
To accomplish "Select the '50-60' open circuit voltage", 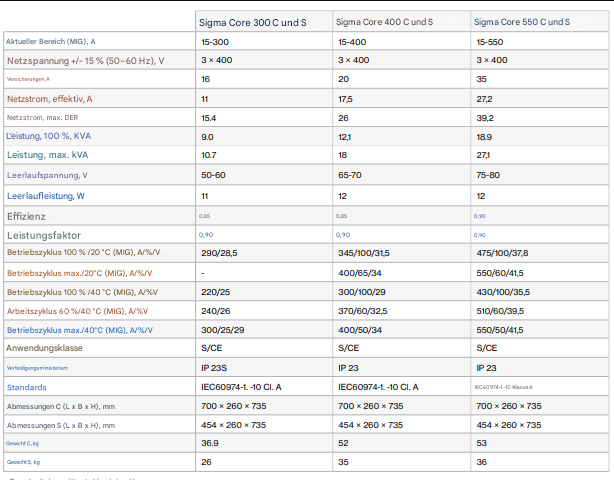I will click(213, 175).
